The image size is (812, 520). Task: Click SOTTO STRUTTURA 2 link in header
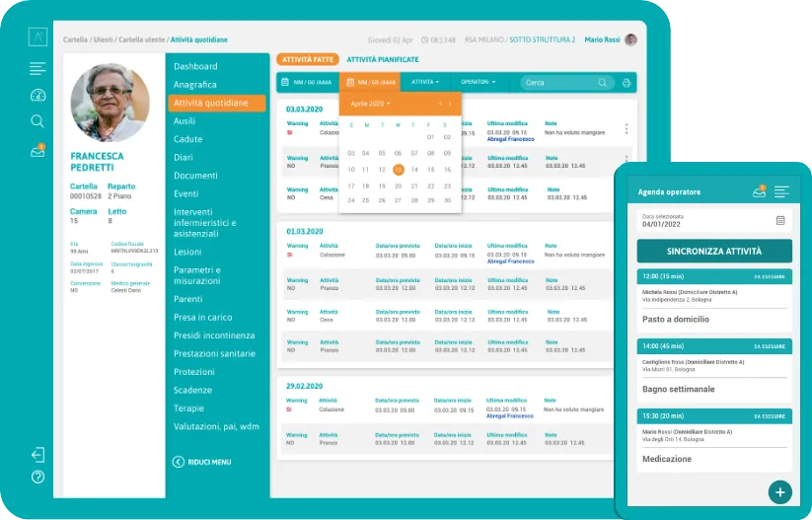pos(543,39)
